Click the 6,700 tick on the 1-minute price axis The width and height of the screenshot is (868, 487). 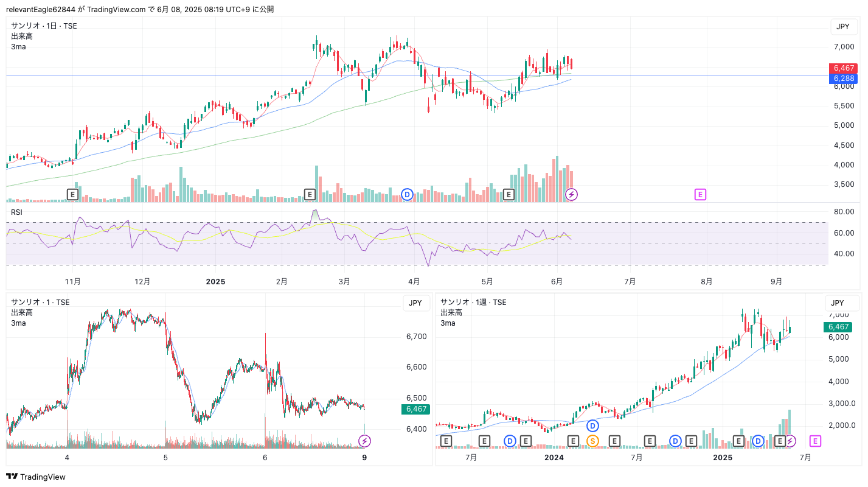click(x=417, y=336)
